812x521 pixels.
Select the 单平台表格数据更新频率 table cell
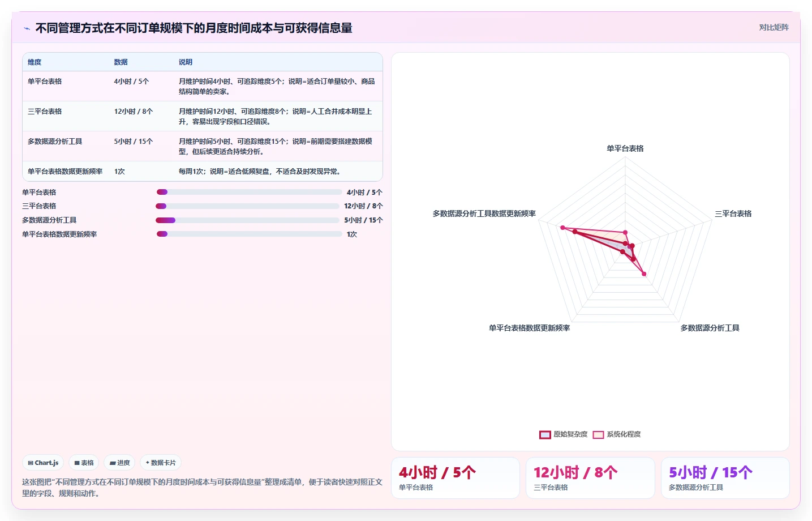click(x=65, y=172)
